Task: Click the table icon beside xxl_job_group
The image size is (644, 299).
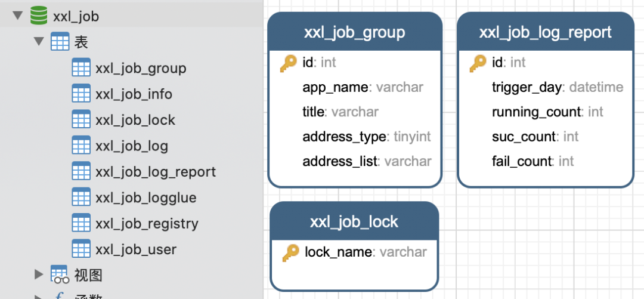Action: pos(81,68)
